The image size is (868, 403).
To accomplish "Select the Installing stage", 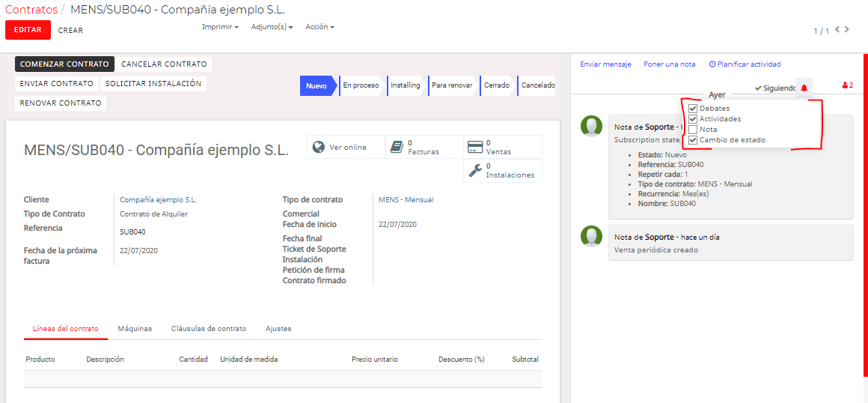I will [x=406, y=86].
